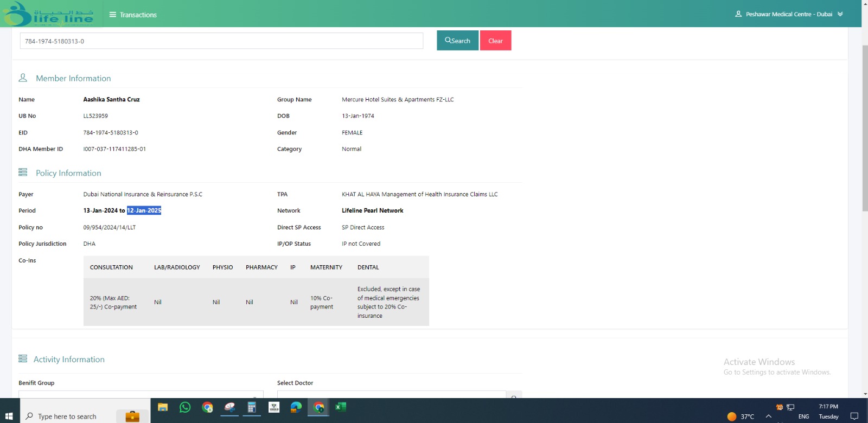
Task: Open Microsoft Edge from the taskbar
Action: [296, 407]
